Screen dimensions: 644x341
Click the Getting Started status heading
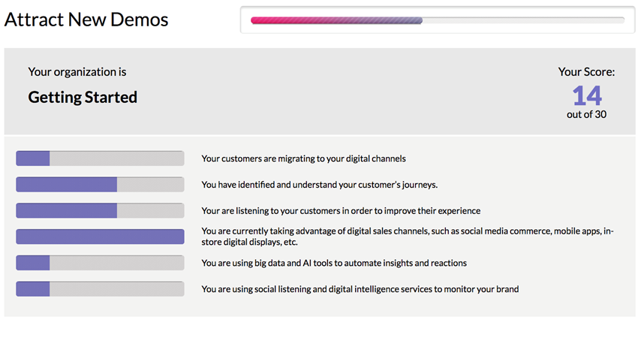tap(83, 97)
